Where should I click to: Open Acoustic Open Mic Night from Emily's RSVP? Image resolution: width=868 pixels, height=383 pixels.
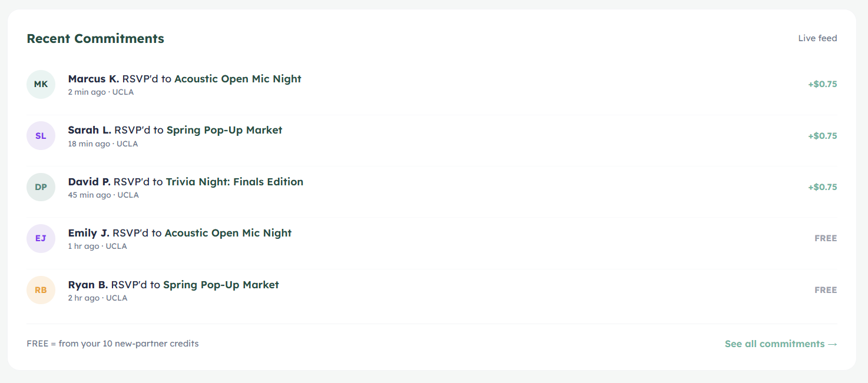[x=228, y=233]
